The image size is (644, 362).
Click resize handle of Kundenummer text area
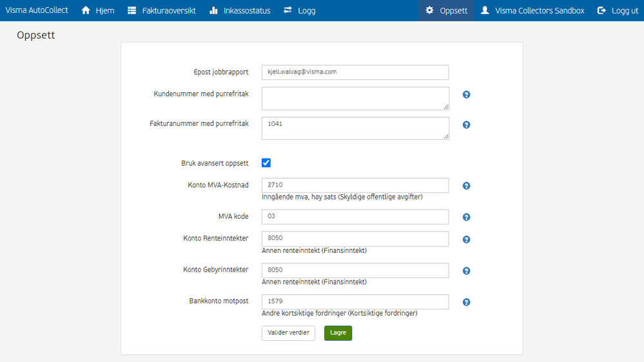click(x=445, y=107)
